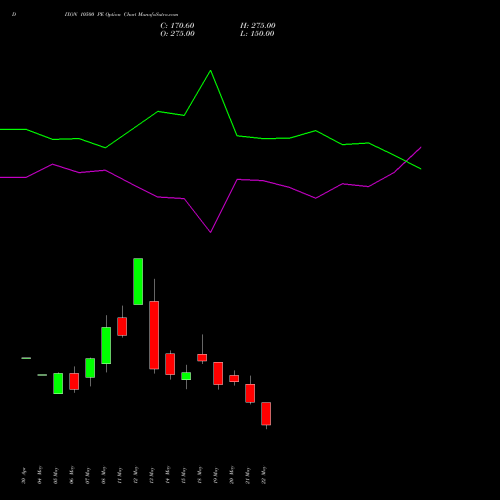Click the small green candle above 15 May
The image size is (500, 500).
pos(186,376)
